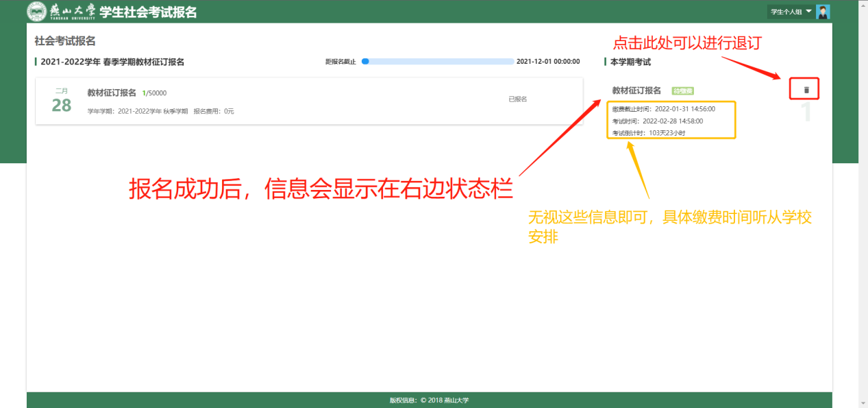Select 教材征订报名 title in right status panel
868x408 pixels.
[636, 91]
